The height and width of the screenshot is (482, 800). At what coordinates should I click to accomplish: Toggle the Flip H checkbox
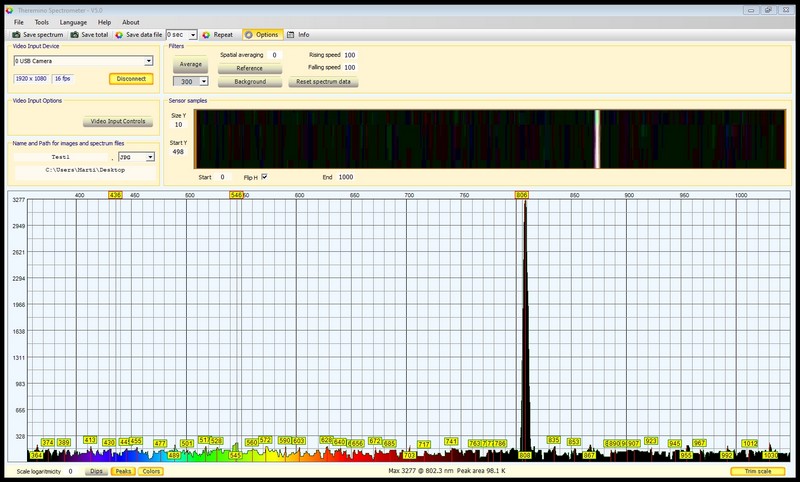264,176
